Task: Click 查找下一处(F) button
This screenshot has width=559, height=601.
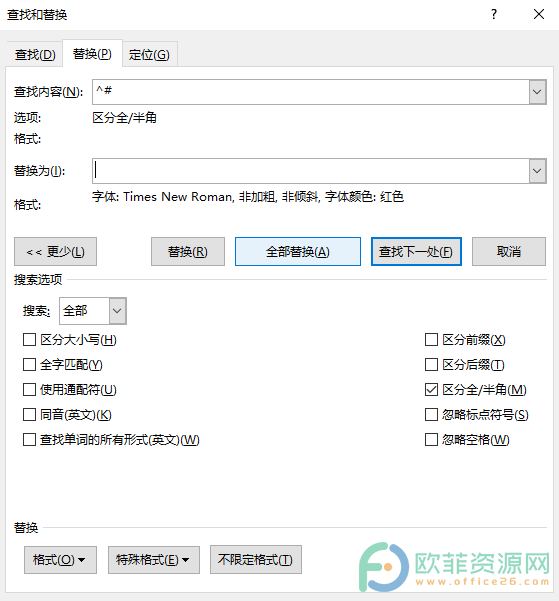Action: tap(416, 252)
